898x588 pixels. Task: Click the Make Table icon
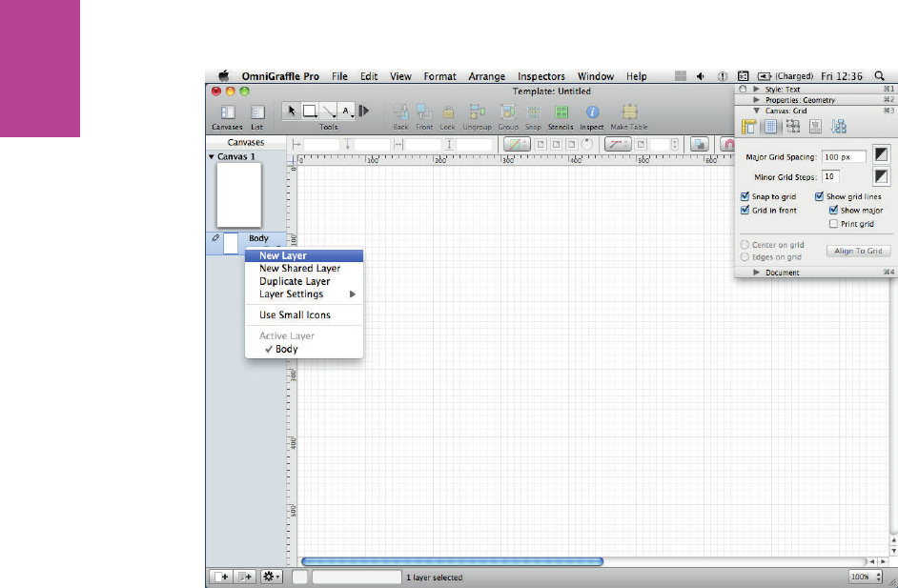pos(629,112)
